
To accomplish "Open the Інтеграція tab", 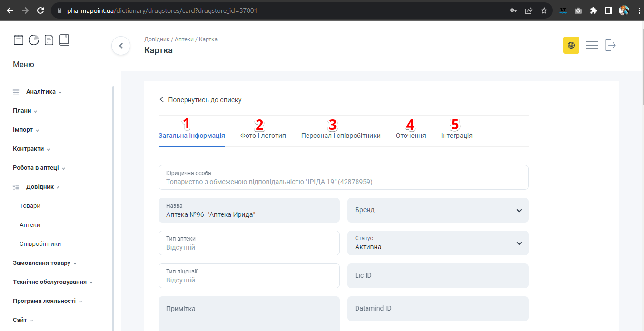I will (456, 136).
